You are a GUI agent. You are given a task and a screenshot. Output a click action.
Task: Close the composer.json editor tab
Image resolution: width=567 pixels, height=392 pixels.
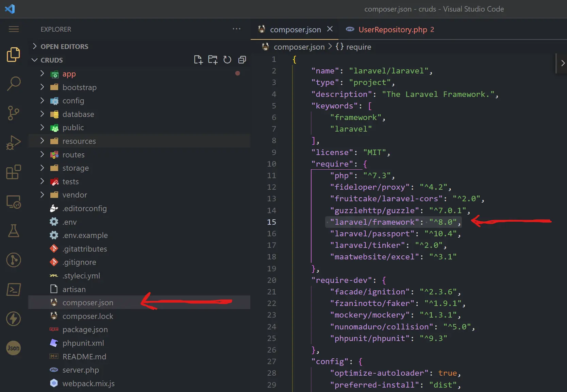pyautogui.click(x=330, y=29)
